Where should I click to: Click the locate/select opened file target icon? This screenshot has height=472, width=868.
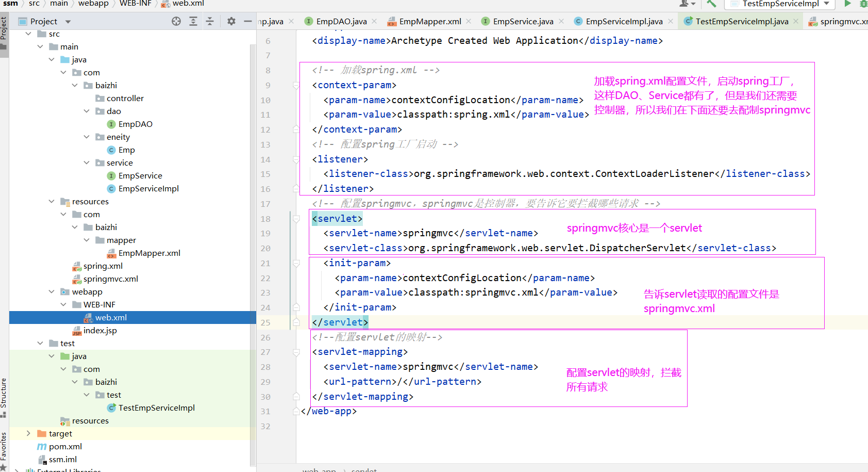(176, 21)
